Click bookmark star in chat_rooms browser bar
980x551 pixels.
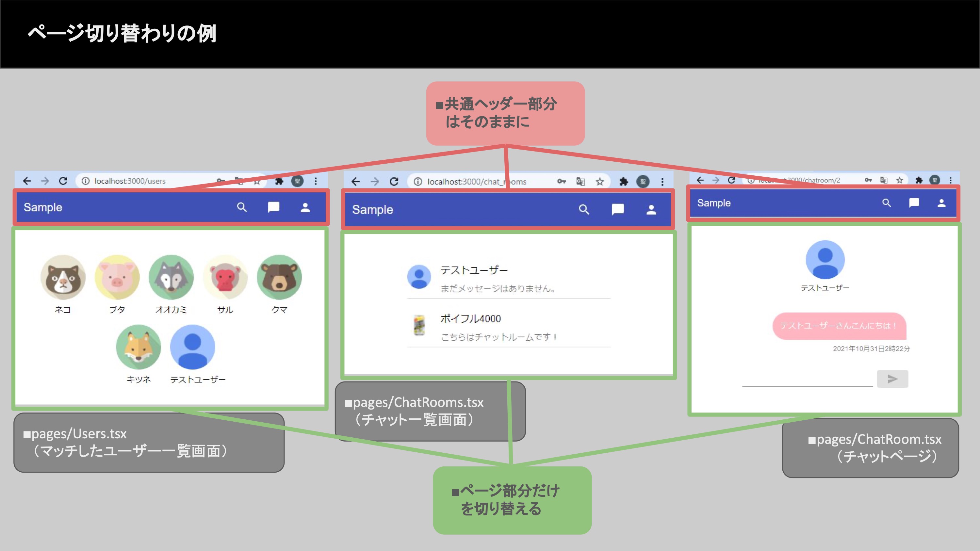[x=600, y=182]
